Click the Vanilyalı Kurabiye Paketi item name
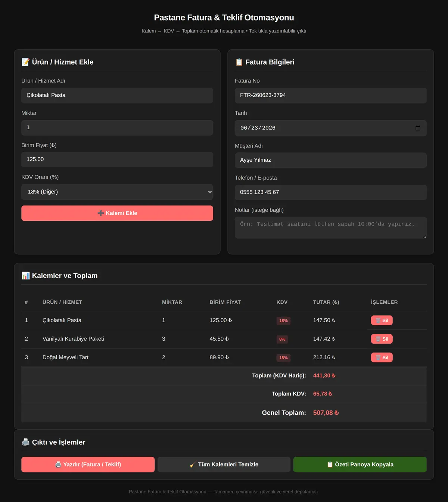 73,339
